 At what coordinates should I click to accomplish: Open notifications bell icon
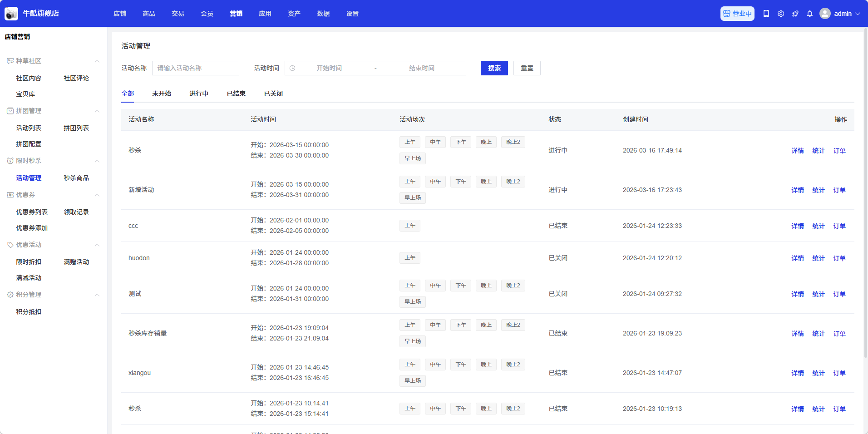(x=810, y=14)
